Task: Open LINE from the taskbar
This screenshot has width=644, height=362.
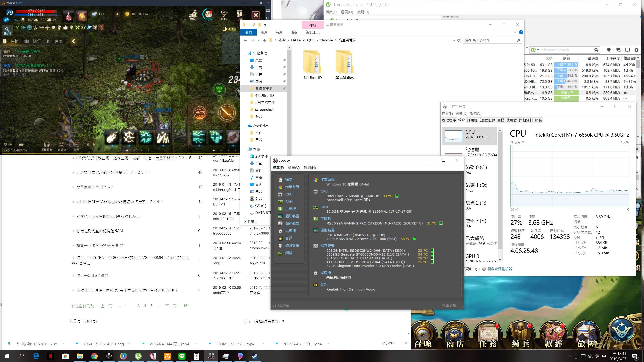Action: click(x=182, y=356)
